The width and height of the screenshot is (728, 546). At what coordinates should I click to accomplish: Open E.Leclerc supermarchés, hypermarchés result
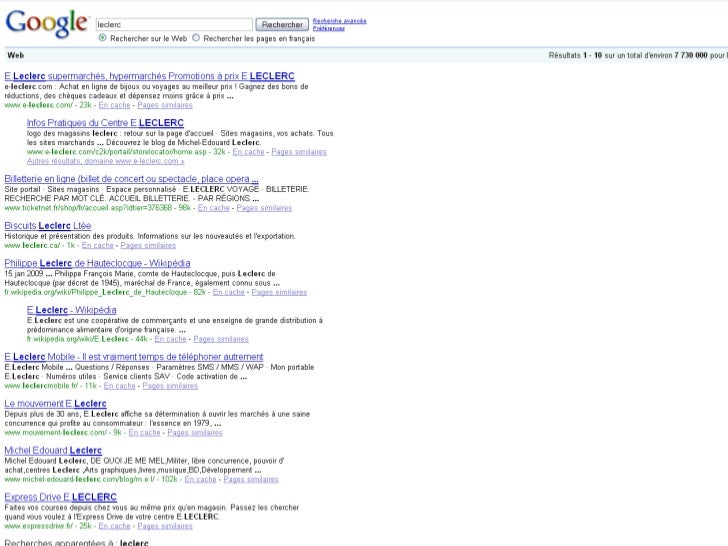pos(150,76)
